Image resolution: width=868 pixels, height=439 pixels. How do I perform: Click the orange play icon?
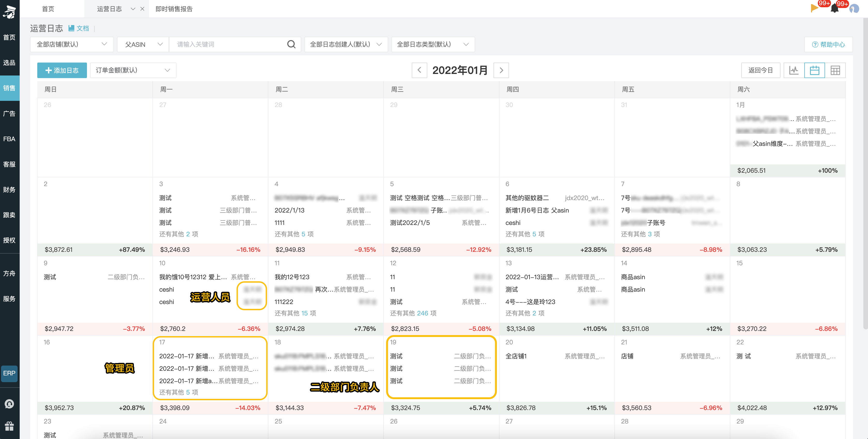click(814, 8)
